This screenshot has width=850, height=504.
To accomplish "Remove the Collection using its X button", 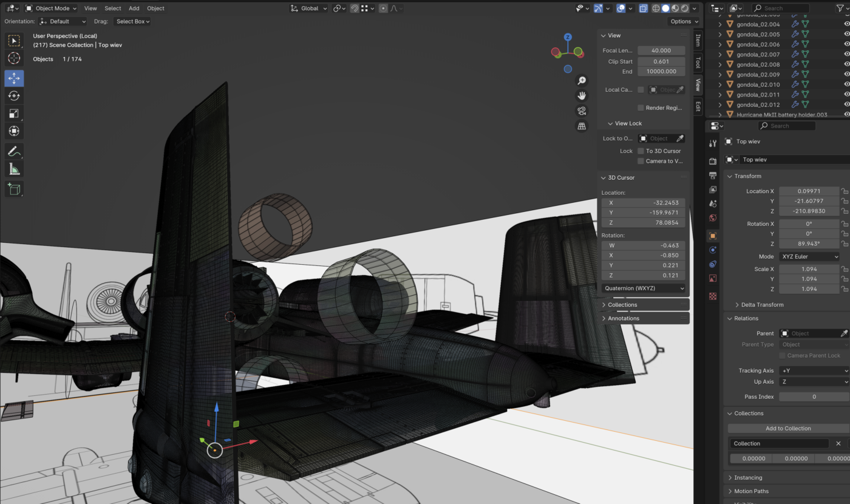I will coord(838,443).
